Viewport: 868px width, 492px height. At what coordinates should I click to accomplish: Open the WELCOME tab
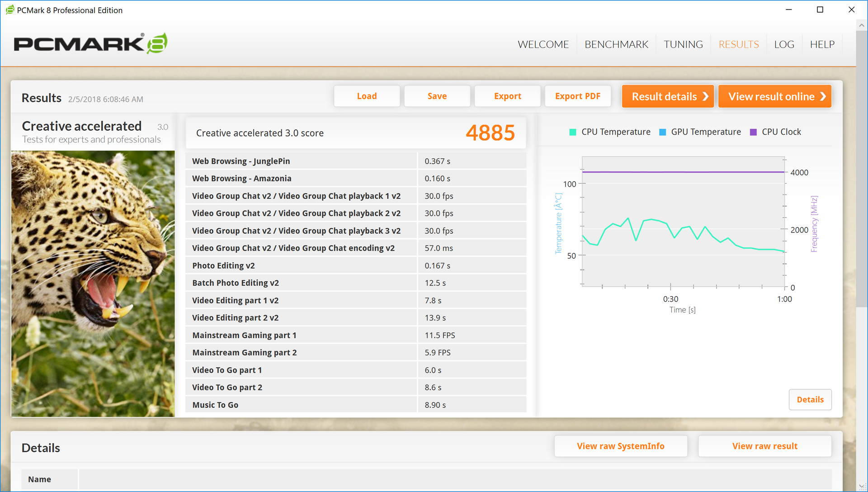pyautogui.click(x=543, y=44)
